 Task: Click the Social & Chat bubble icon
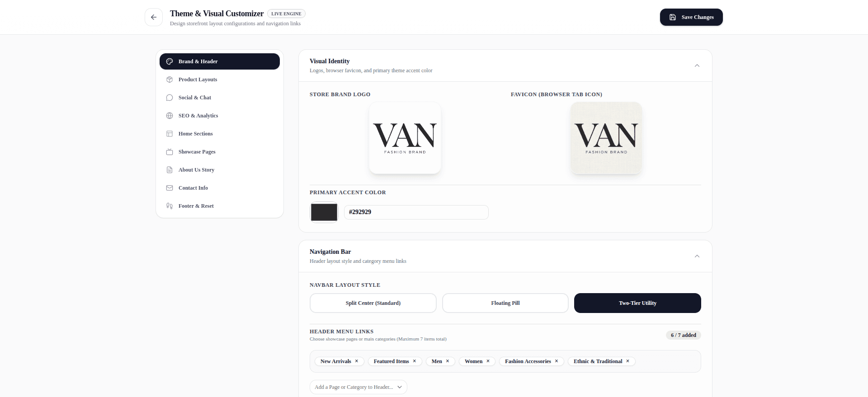[170, 98]
